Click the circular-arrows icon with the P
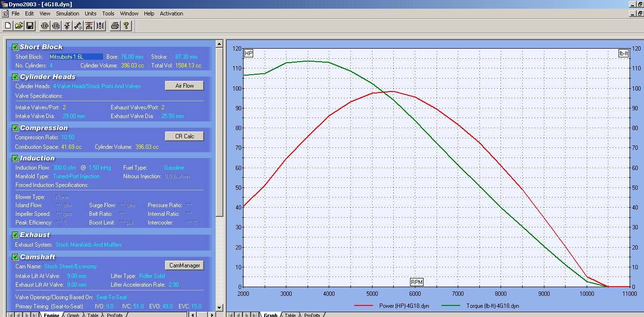 pos(56,26)
